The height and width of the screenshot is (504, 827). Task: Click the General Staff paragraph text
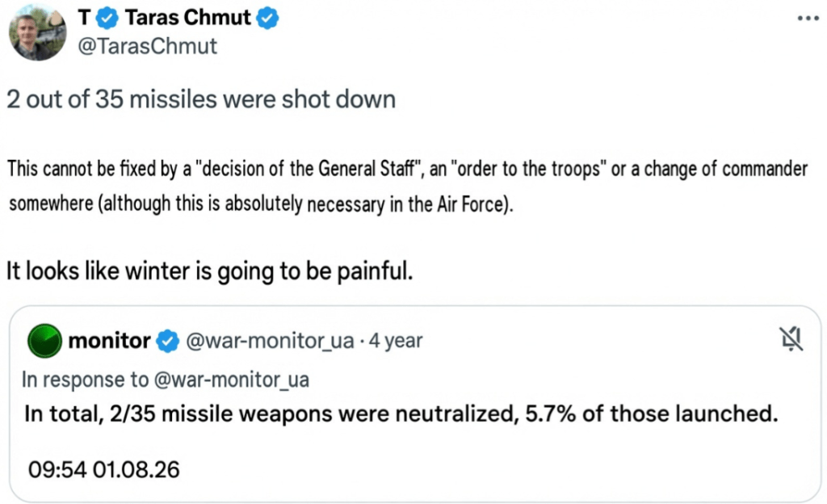[407, 186]
